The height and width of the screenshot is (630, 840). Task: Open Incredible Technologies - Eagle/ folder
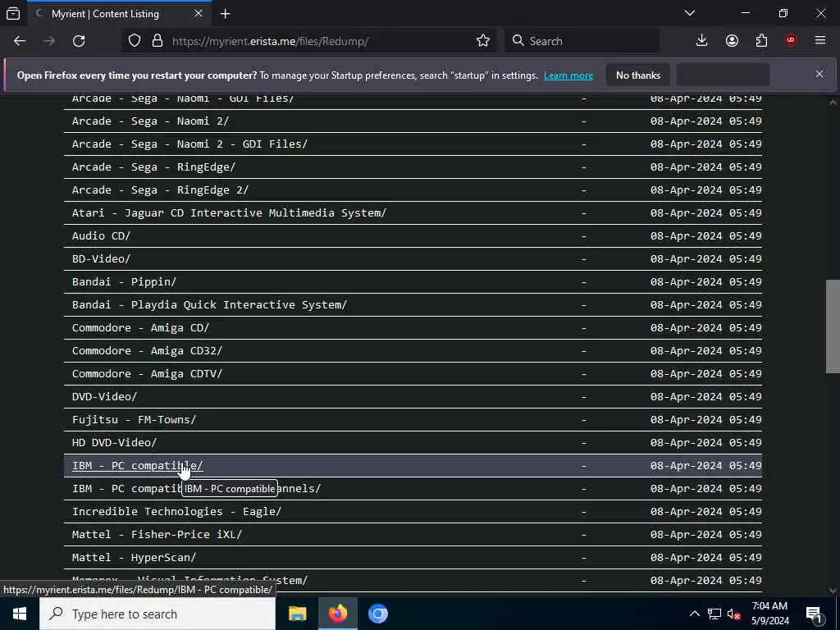point(177,512)
